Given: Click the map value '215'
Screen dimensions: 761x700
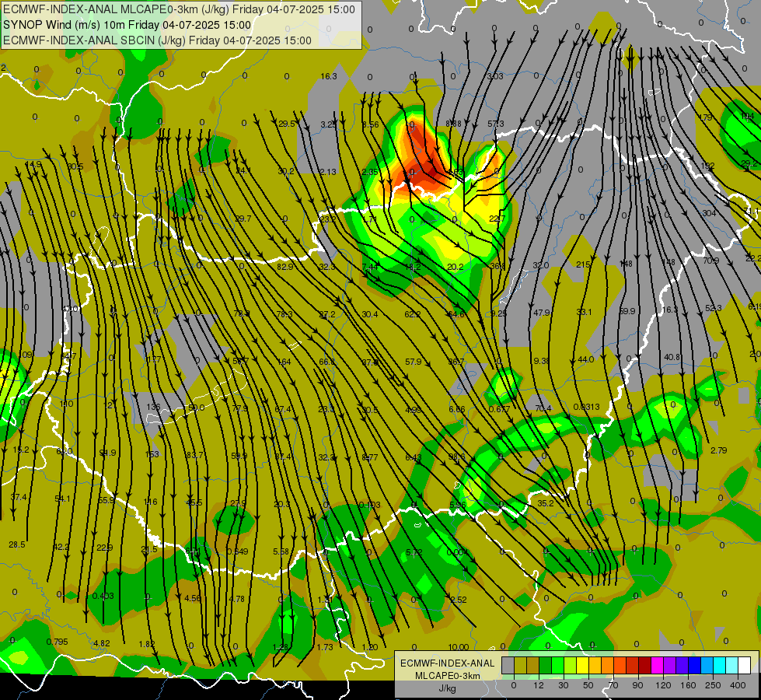Looking at the screenshot, I should [583, 264].
